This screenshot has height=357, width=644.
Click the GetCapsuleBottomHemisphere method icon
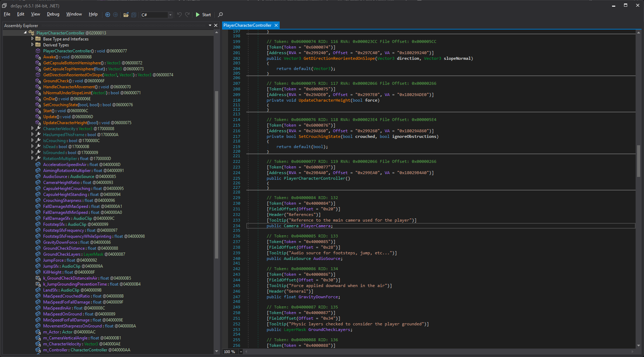(x=38, y=63)
